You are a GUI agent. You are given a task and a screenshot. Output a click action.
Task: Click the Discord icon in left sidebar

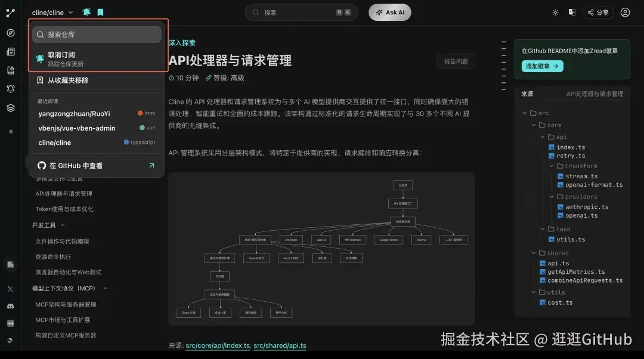click(10, 306)
